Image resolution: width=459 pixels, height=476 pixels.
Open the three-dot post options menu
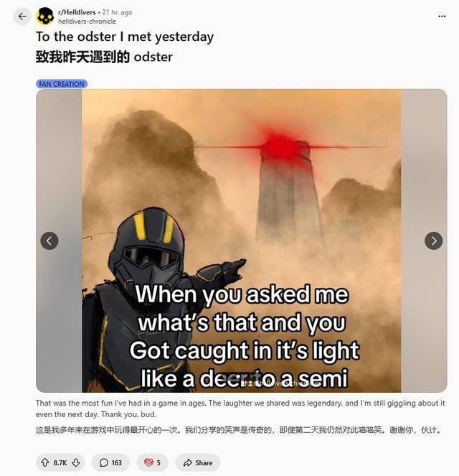[x=442, y=17]
